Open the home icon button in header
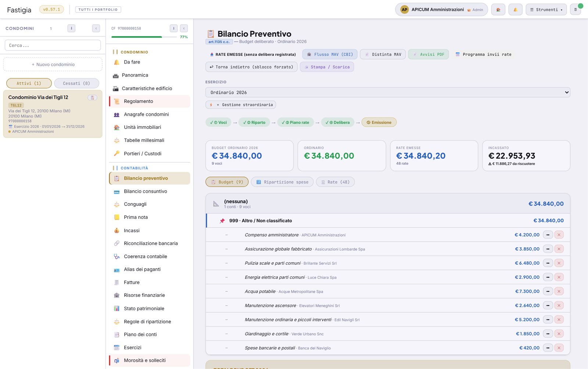Screen dimensions: 588x369 (x=498, y=10)
